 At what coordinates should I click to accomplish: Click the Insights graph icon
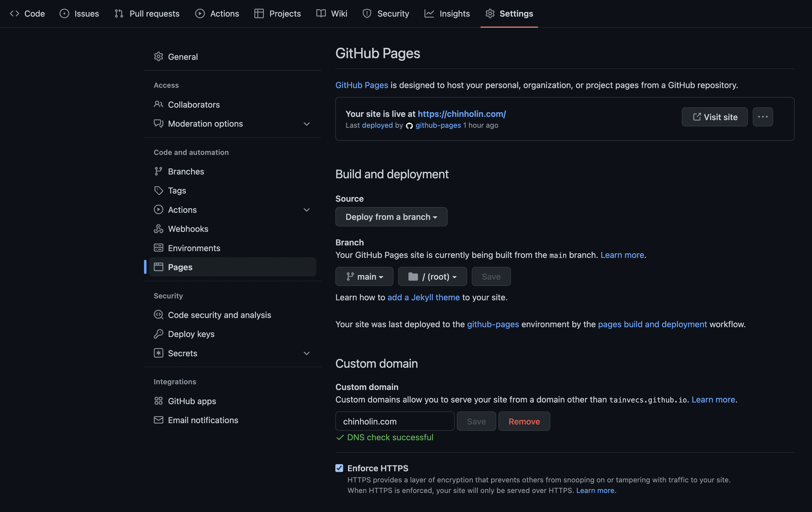429,14
